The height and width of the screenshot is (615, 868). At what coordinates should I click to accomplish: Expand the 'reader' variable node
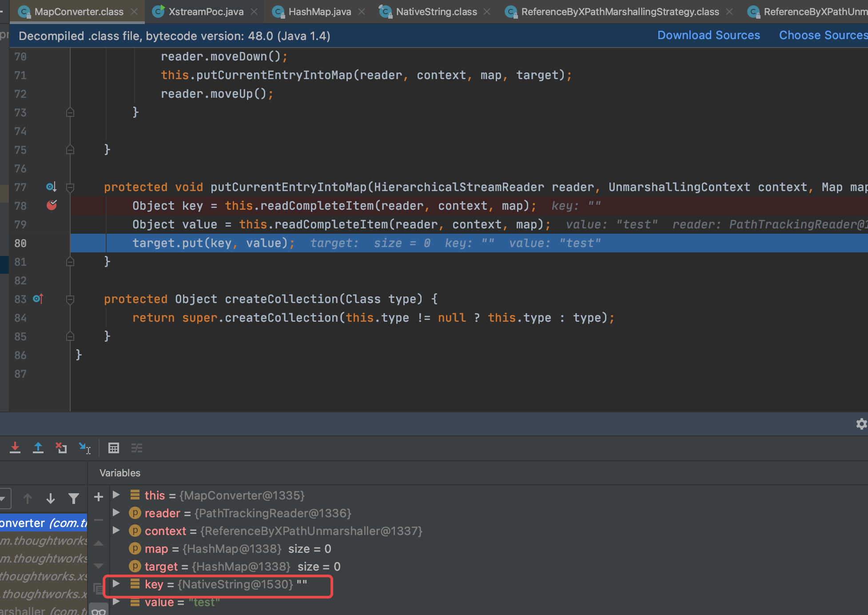tap(116, 513)
